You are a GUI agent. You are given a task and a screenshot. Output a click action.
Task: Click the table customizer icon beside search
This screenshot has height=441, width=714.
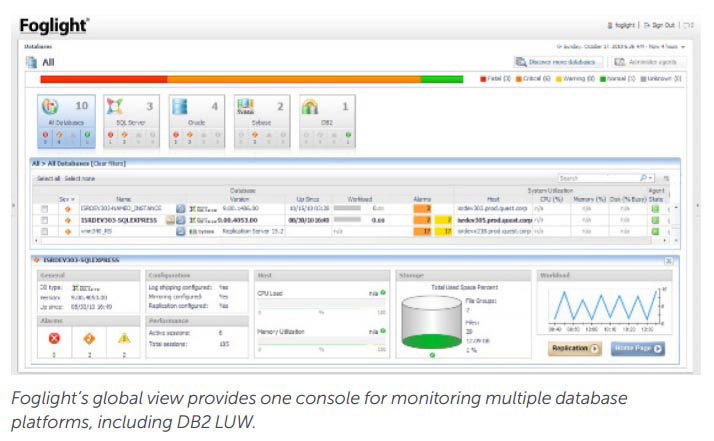click(666, 178)
